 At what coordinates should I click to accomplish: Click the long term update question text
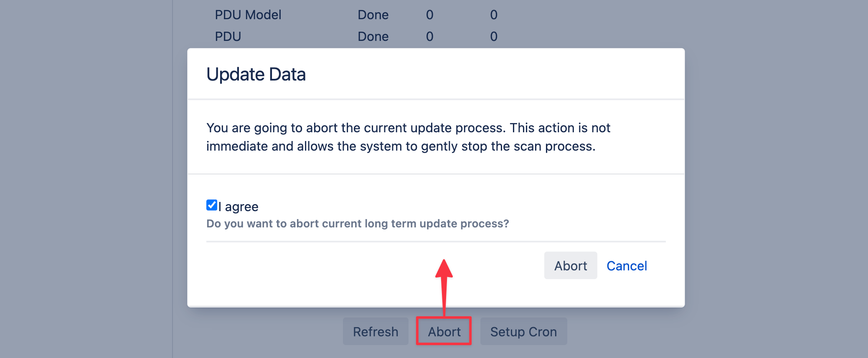[358, 224]
